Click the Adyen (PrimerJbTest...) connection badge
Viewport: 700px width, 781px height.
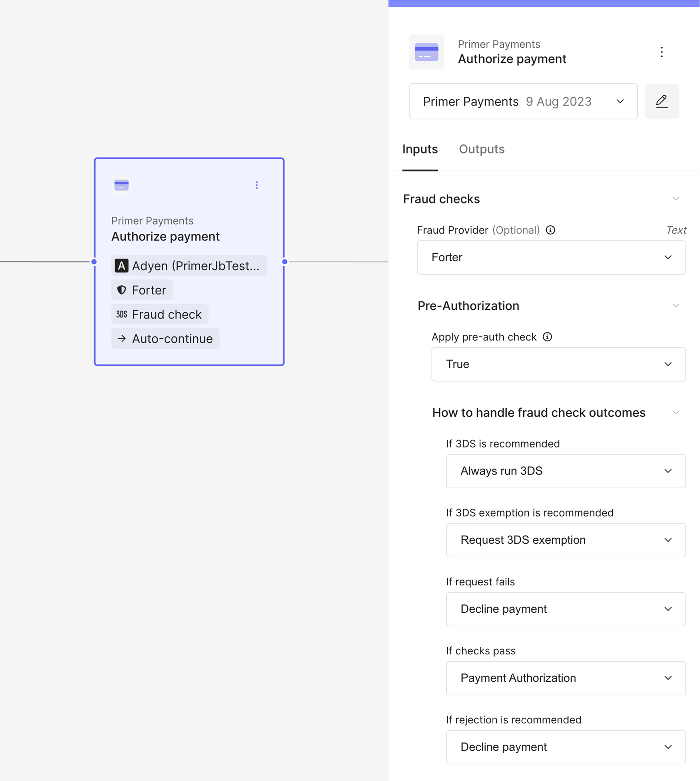point(189,265)
